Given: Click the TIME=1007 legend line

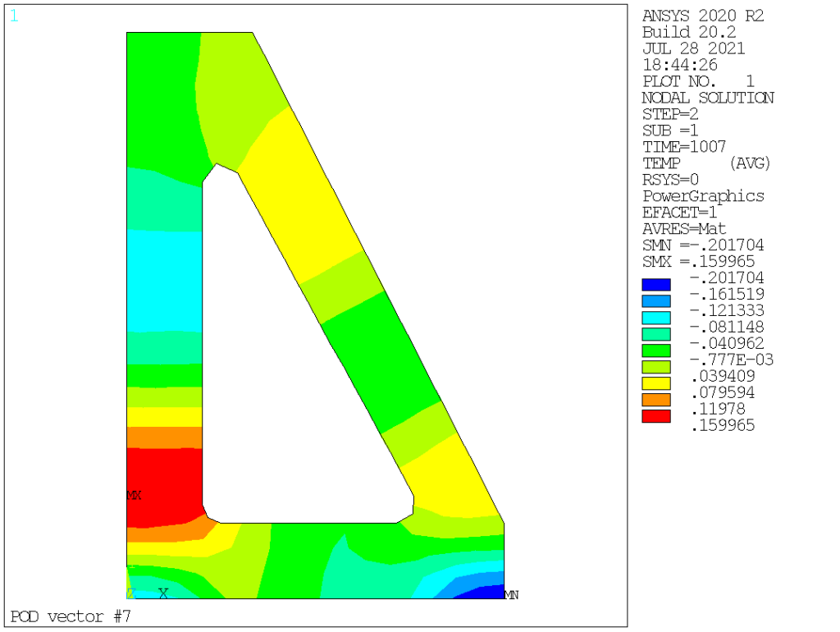Looking at the screenshot, I should (x=684, y=146).
